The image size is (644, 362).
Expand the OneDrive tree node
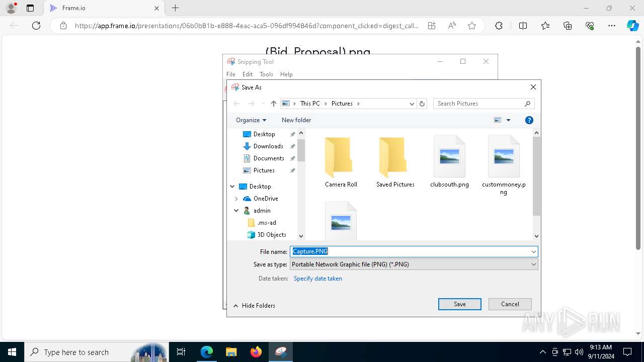coord(236,199)
